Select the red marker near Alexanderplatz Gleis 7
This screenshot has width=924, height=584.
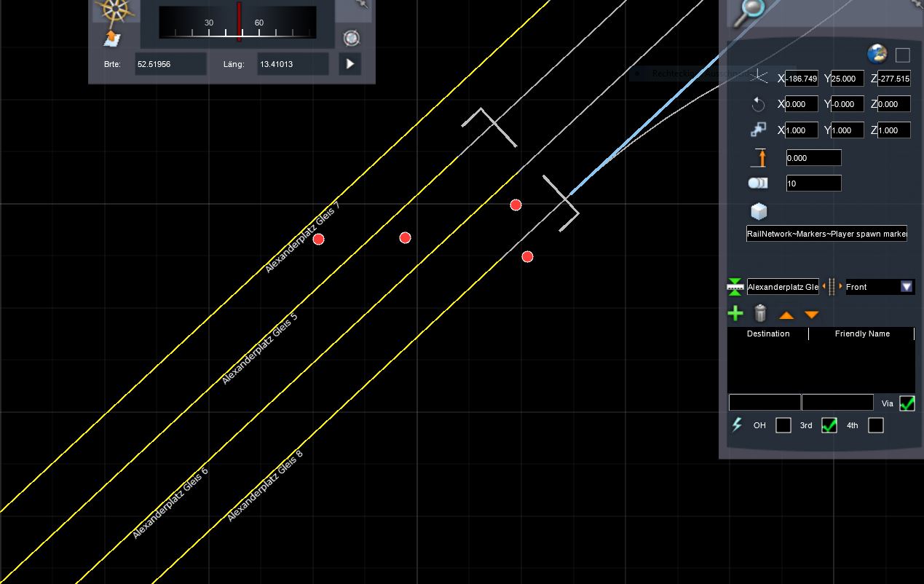click(x=318, y=239)
